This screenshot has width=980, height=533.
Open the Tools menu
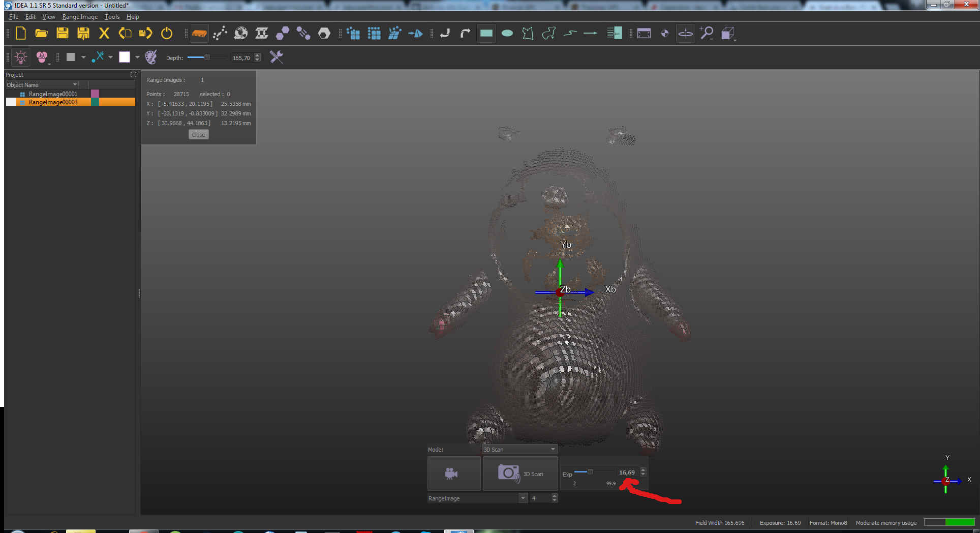pos(112,17)
